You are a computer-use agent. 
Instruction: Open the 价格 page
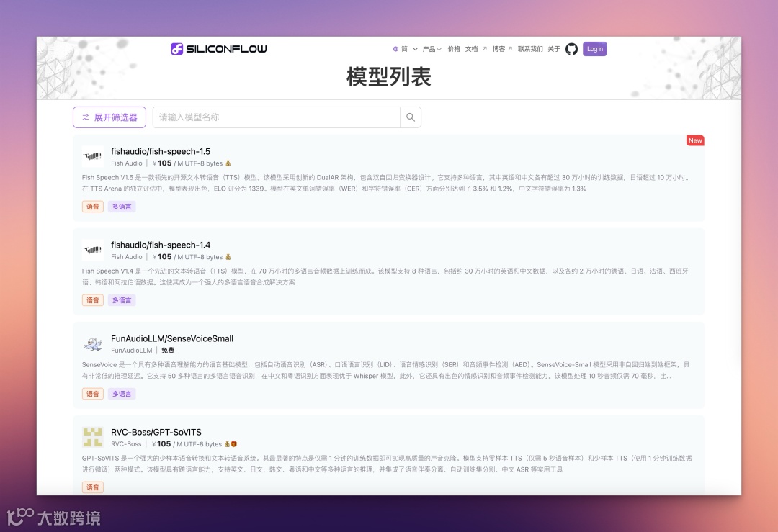pos(454,49)
